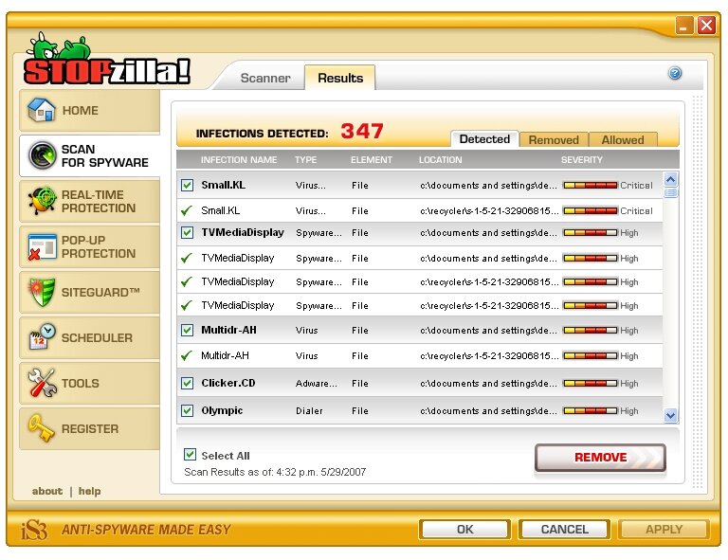Minimize the STOPzilla window
Screen dimensions: 728x560
click(683, 25)
